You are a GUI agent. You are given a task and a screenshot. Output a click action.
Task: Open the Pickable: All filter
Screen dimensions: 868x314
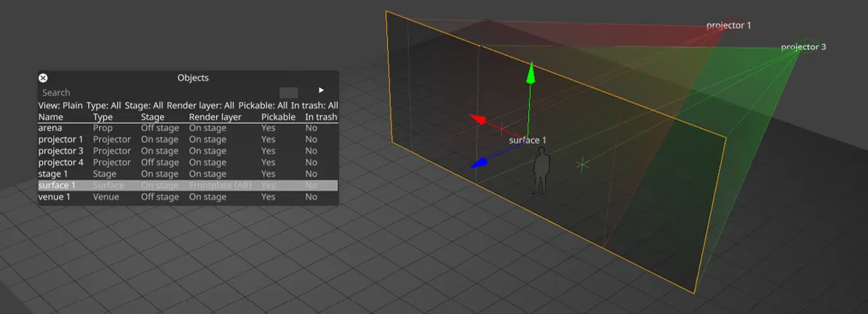(263, 106)
